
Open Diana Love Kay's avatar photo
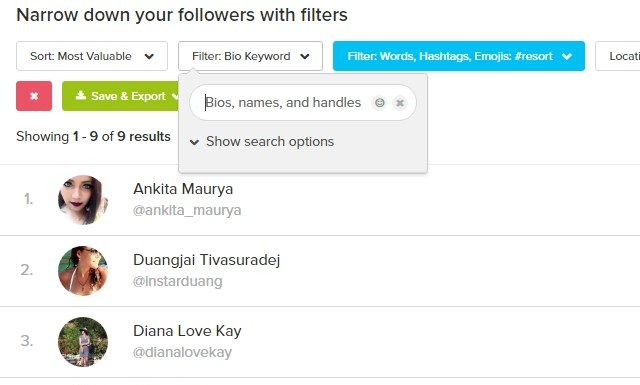83,342
